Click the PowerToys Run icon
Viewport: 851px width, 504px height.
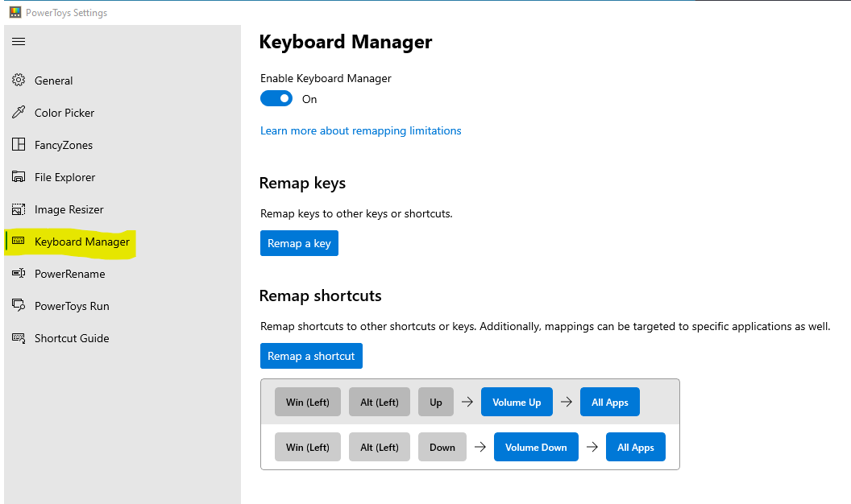(19, 305)
